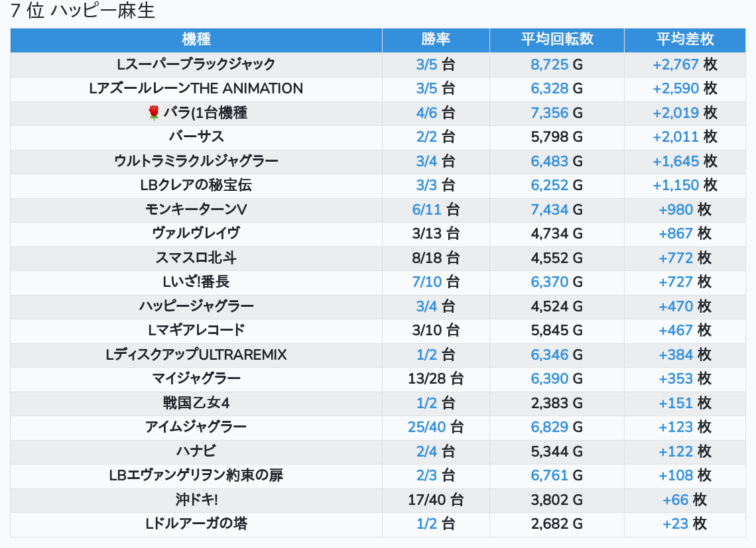Select LBエヴァンゲリヲン約束の扉 machine name
This screenshot has height=548, width=756.
click(196, 476)
